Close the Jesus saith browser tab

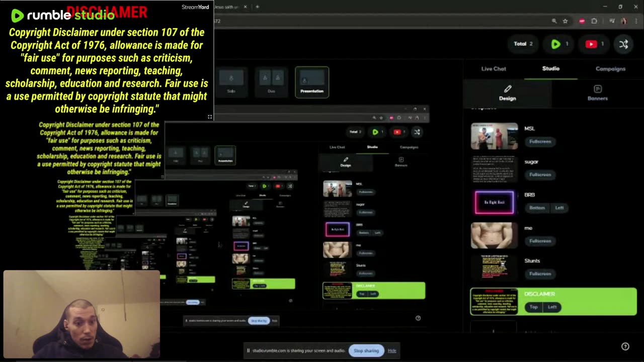[x=246, y=7]
